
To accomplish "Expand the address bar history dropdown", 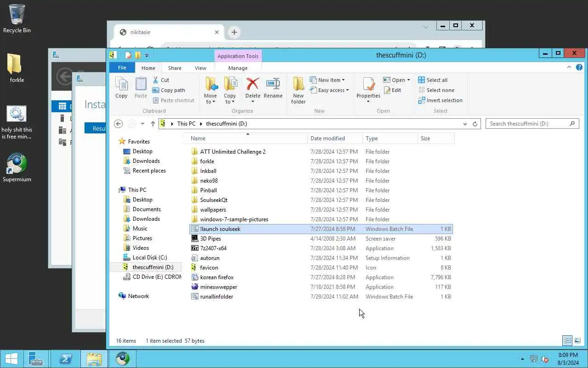I will point(465,124).
